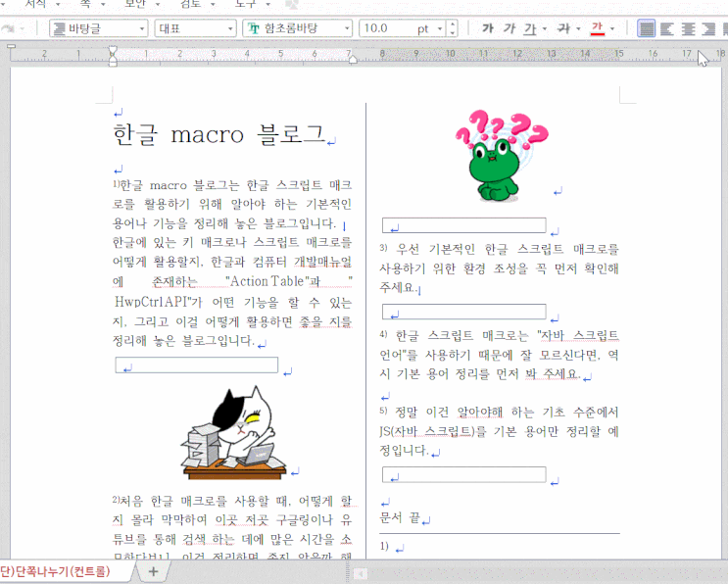Screen dimensions: 728x584
Task: Align paragraph to the right
Action: pos(708,28)
